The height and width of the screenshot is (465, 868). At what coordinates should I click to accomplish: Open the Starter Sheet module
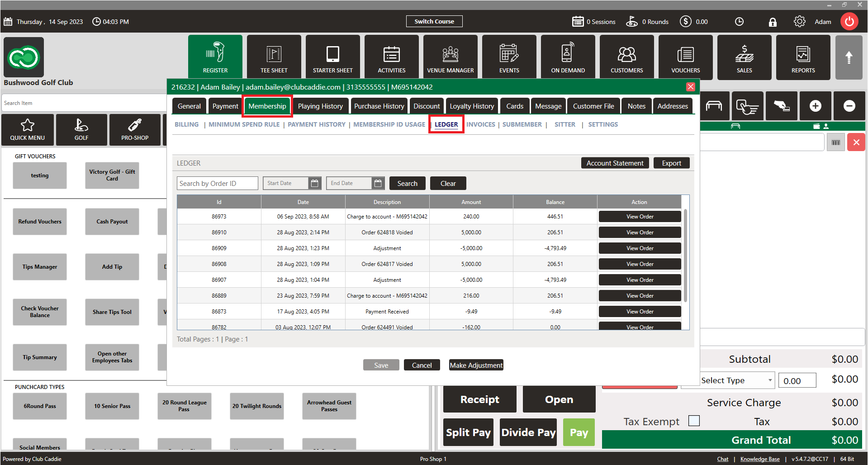click(x=332, y=57)
